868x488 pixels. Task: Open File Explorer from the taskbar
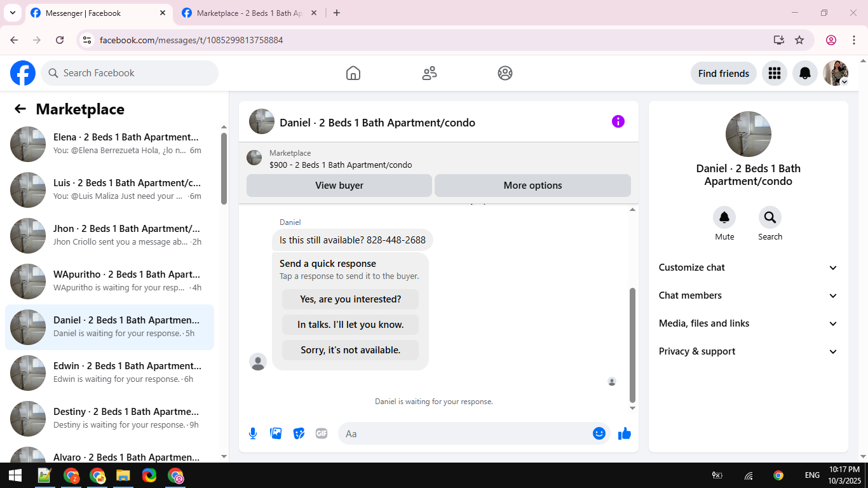point(123,475)
